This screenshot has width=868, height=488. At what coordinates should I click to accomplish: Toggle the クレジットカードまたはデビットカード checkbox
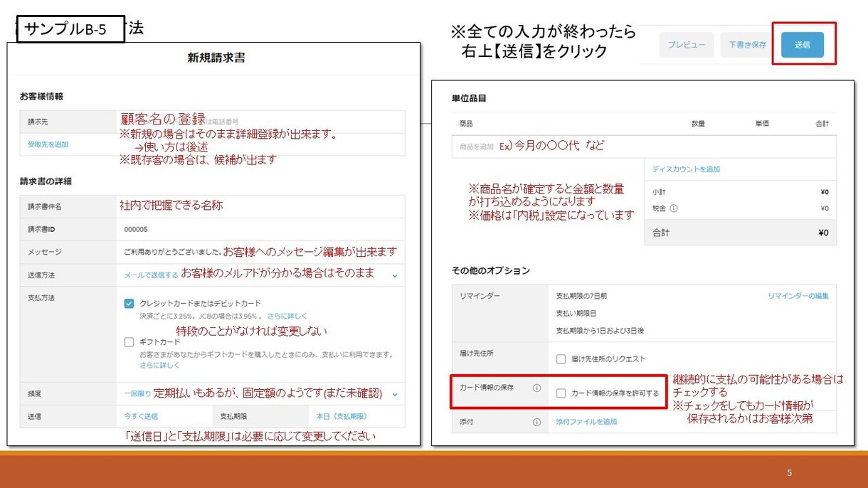click(129, 304)
